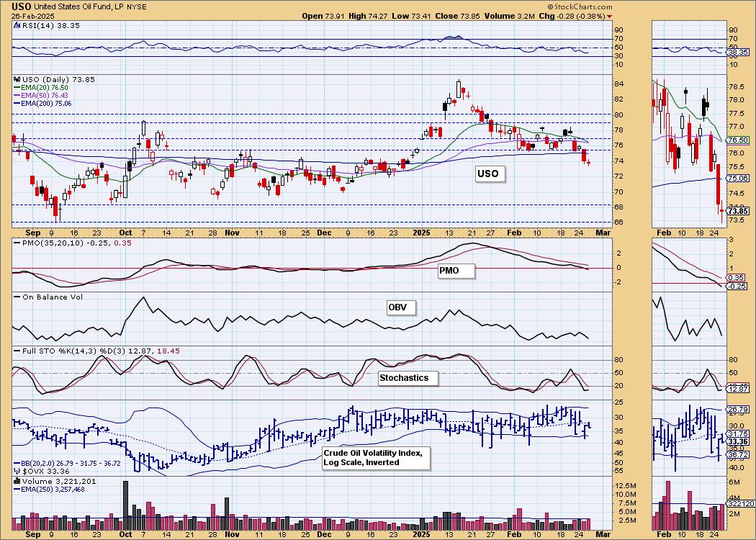
Task: Click the '$OVX 33.36' legend label
Action: pos(45,471)
